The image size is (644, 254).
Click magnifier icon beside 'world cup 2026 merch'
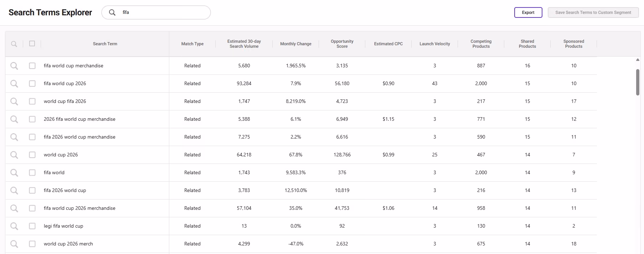click(14, 244)
